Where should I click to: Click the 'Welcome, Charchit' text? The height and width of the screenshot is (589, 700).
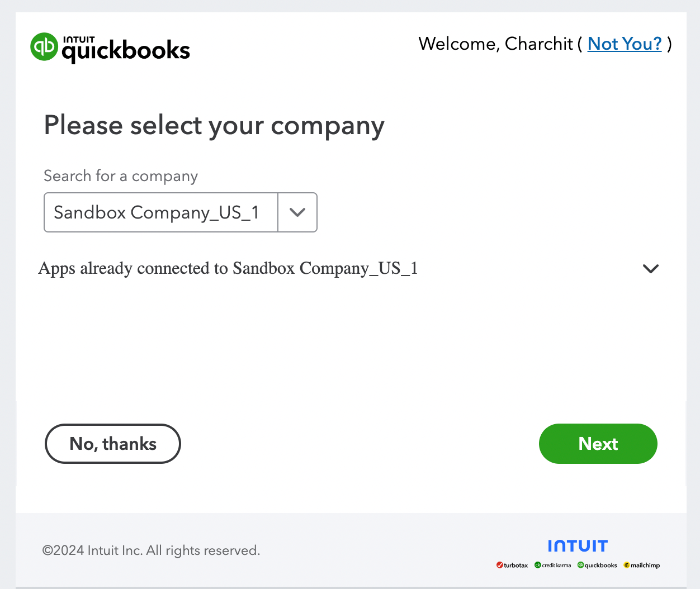click(x=495, y=44)
